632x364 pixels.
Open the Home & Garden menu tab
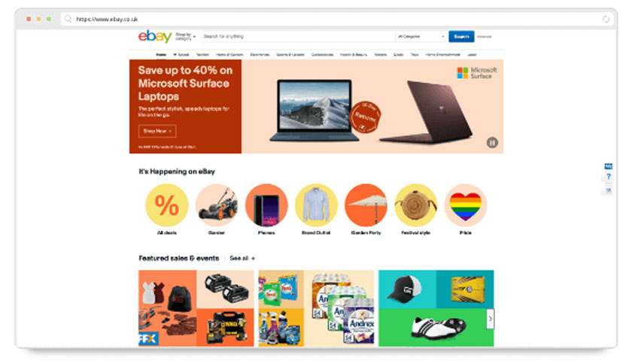pyautogui.click(x=229, y=54)
